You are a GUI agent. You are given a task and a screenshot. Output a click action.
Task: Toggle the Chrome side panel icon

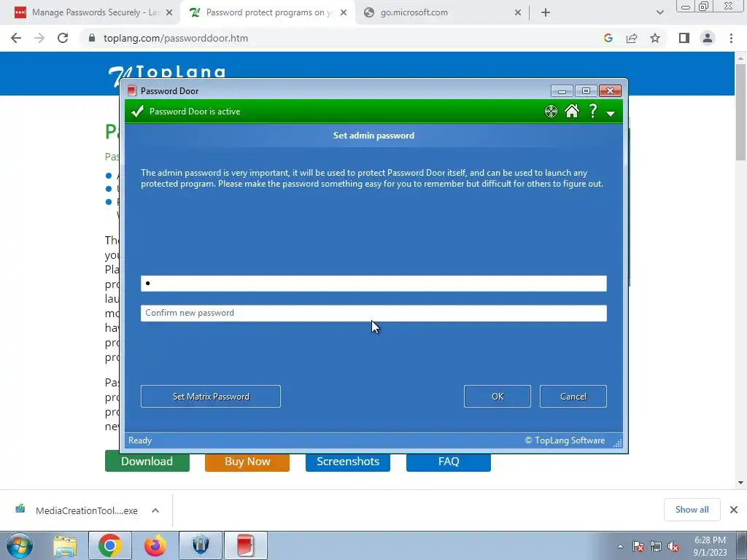pyautogui.click(x=684, y=38)
